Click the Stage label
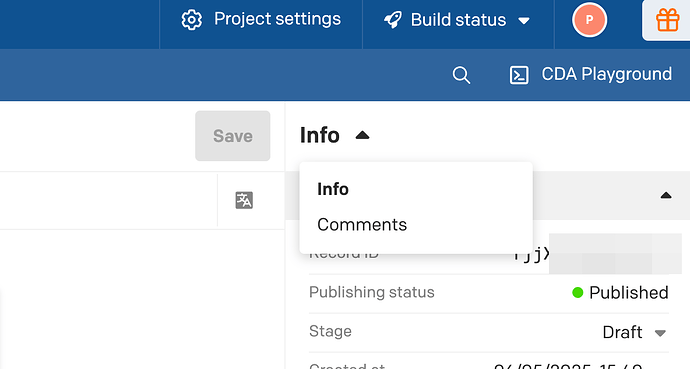The height and width of the screenshot is (369, 690). (330, 331)
